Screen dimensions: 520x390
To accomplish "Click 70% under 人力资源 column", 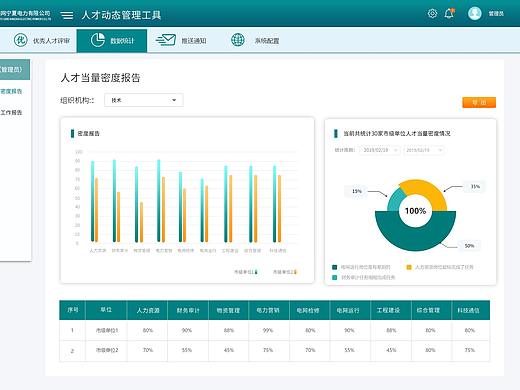I will coord(148,350).
